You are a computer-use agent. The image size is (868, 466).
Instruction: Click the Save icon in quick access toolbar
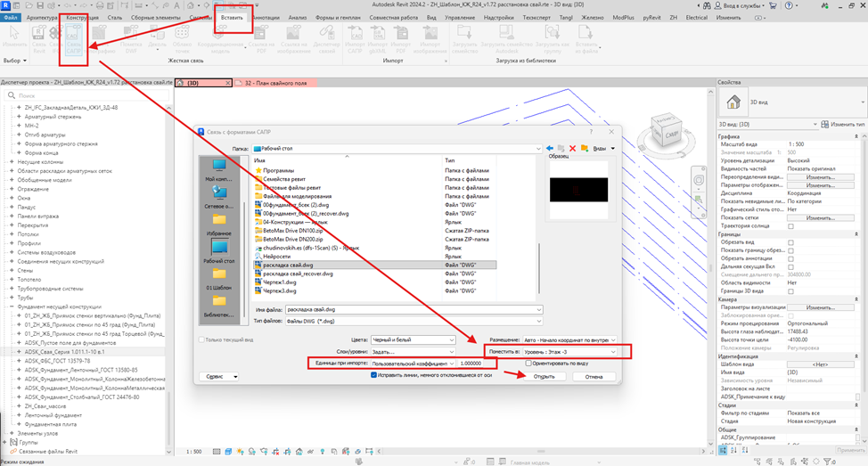pos(40,5)
